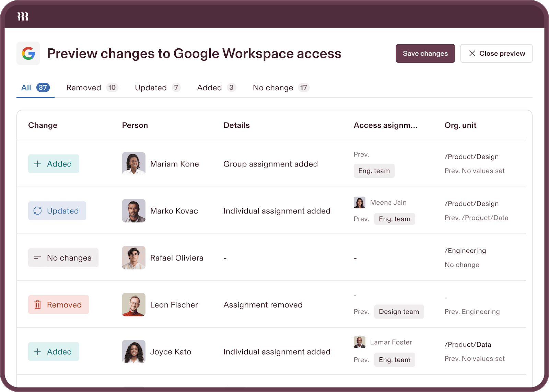549x392 pixels.
Task: Click the Rippling logo in the header
Action: (23, 16)
